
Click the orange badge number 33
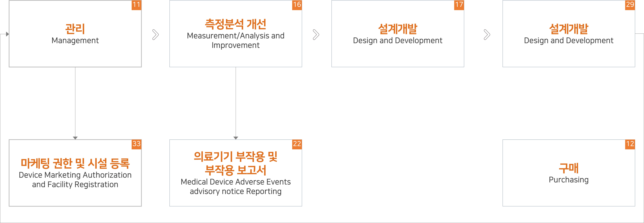point(137,144)
